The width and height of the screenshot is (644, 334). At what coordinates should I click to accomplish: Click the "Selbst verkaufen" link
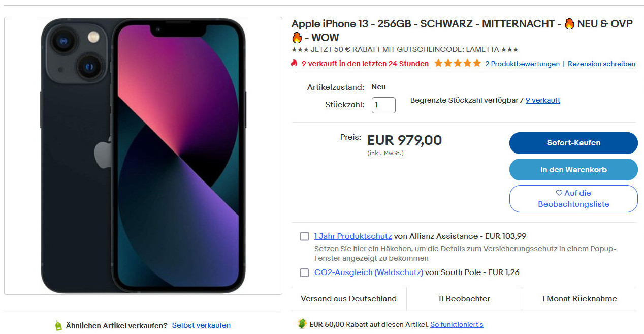coord(201,325)
